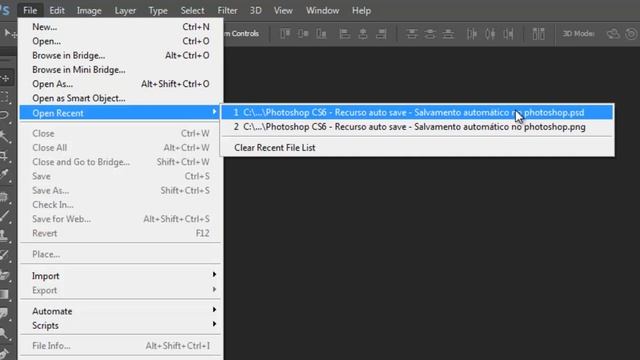Viewport: 640px width, 360px height.
Task: Select the Dodge tool
Action: click(4, 333)
